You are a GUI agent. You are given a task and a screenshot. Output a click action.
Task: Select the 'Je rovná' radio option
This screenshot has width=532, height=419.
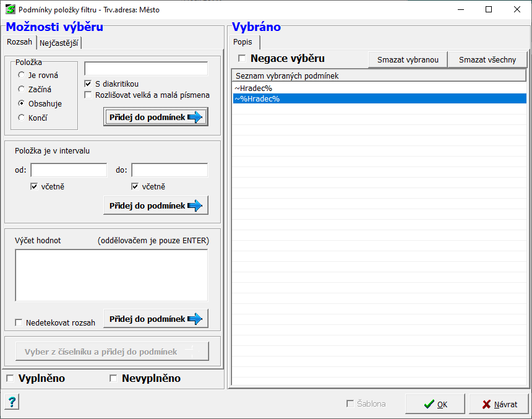point(22,75)
